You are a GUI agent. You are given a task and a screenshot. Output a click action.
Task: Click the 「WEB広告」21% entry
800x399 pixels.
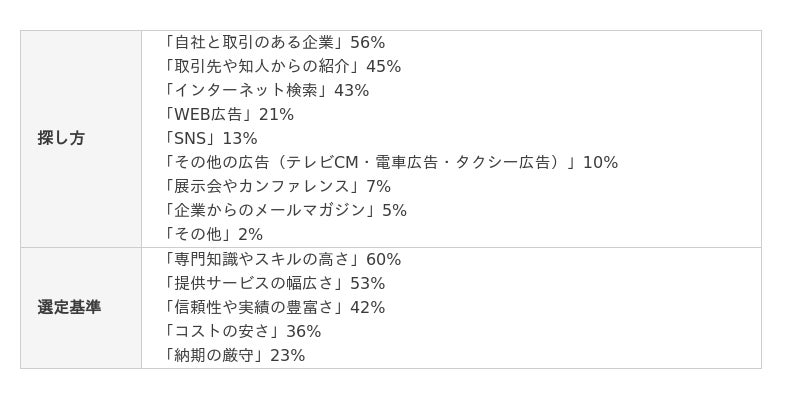click(x=229, y=115)
